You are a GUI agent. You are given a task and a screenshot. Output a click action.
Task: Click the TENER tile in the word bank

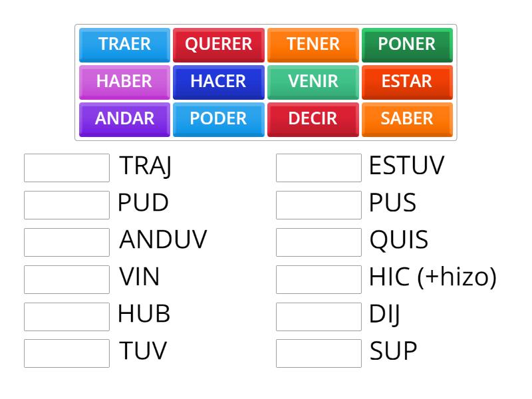coord(313,44)
